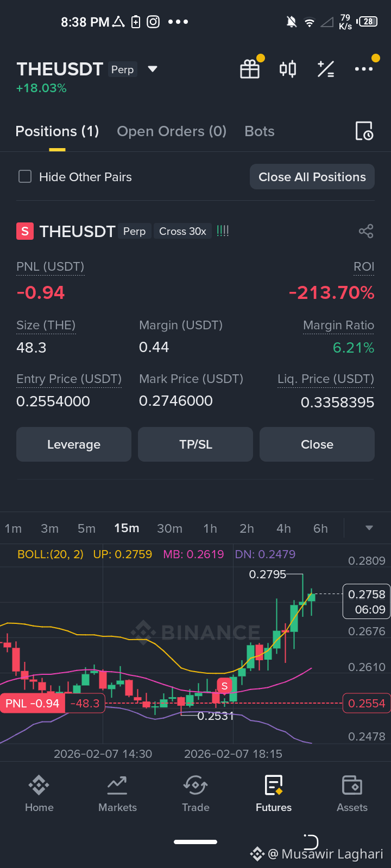Open the three-dot more options menu

click(x=364, y=69)
